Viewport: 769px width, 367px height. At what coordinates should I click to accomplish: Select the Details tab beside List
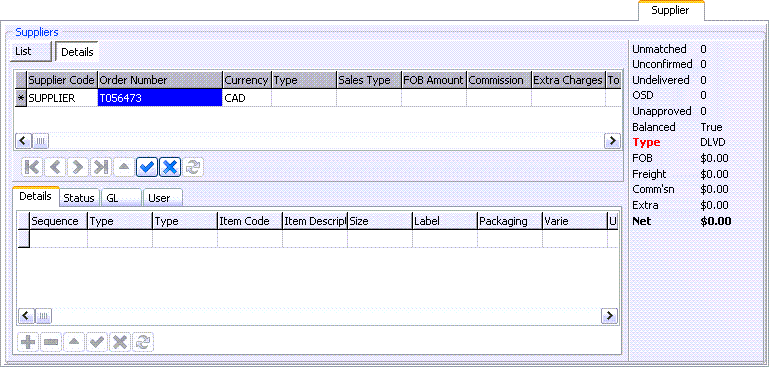point(77,52)
